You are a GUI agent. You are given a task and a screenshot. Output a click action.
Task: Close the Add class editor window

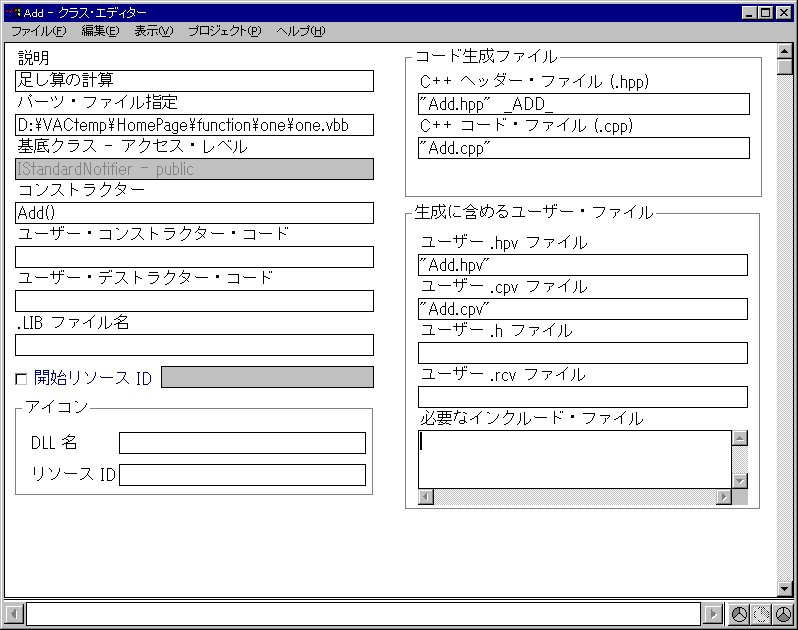[784, 13]
